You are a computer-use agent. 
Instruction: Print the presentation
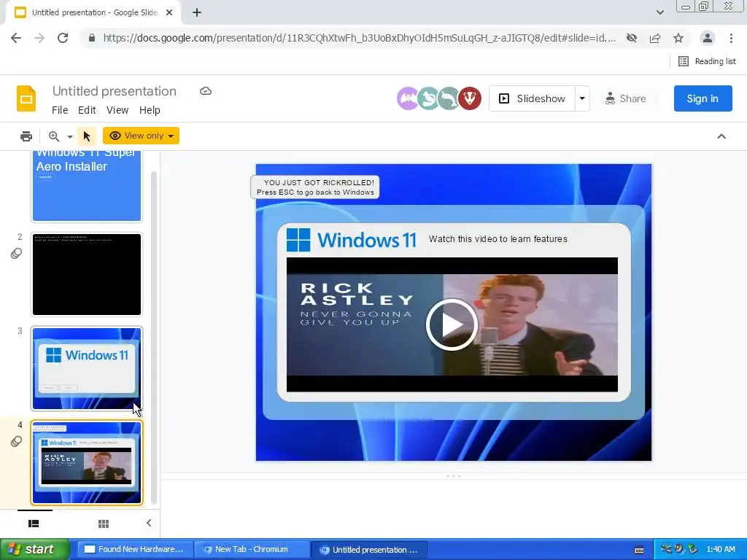pos(26,136)
